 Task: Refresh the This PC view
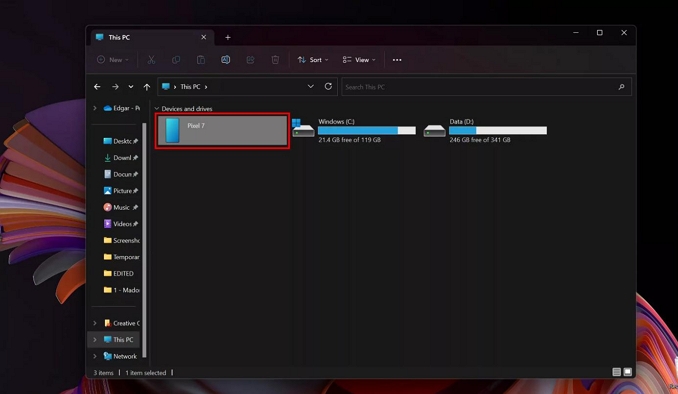tap(328, 86)
